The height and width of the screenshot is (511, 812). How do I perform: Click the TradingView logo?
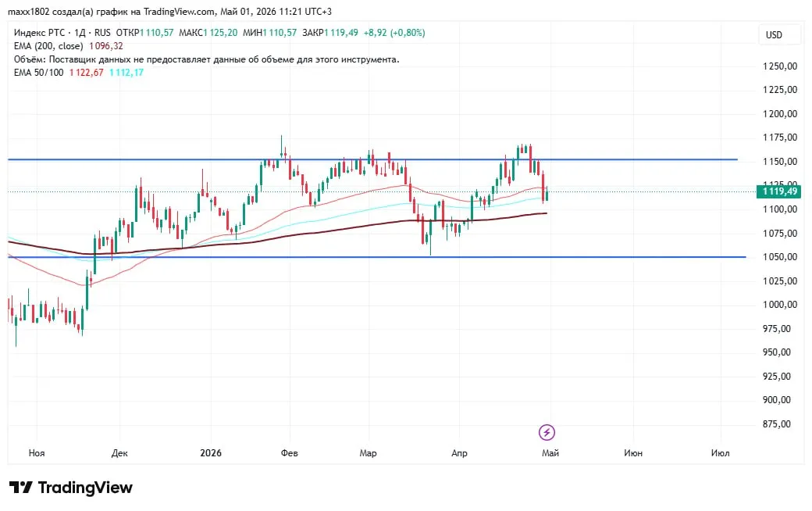pyautogui.click(x=71, y=488)
